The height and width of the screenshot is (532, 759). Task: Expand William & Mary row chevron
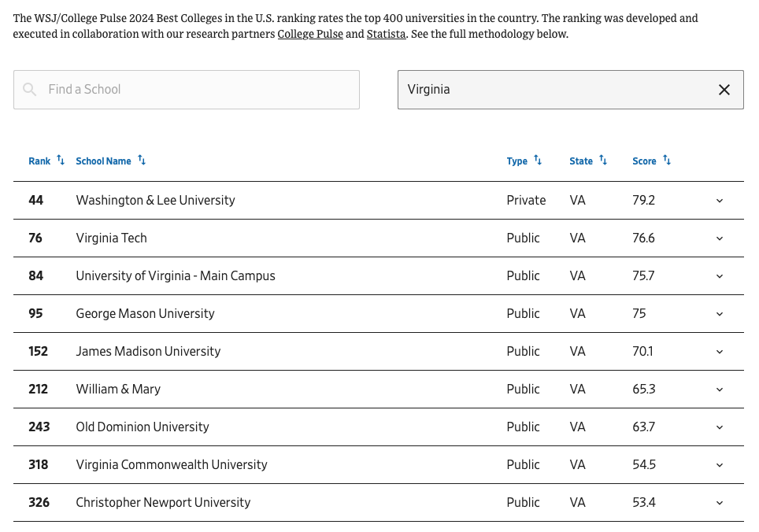coord(720,390)
